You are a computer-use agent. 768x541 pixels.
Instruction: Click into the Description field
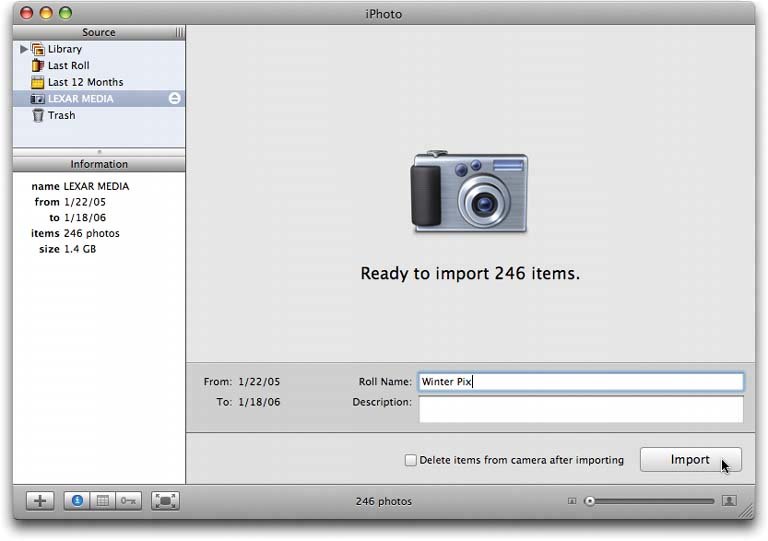[x=580, y=409]
